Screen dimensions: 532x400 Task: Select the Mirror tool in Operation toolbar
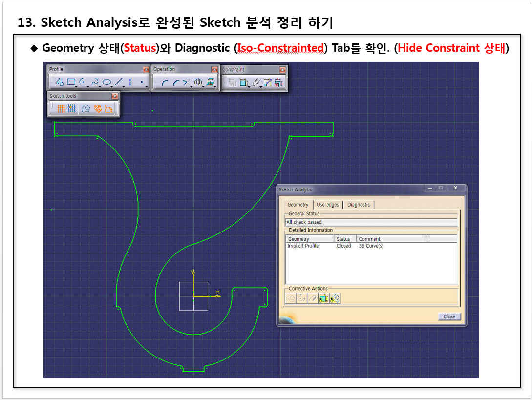[198, 83]
